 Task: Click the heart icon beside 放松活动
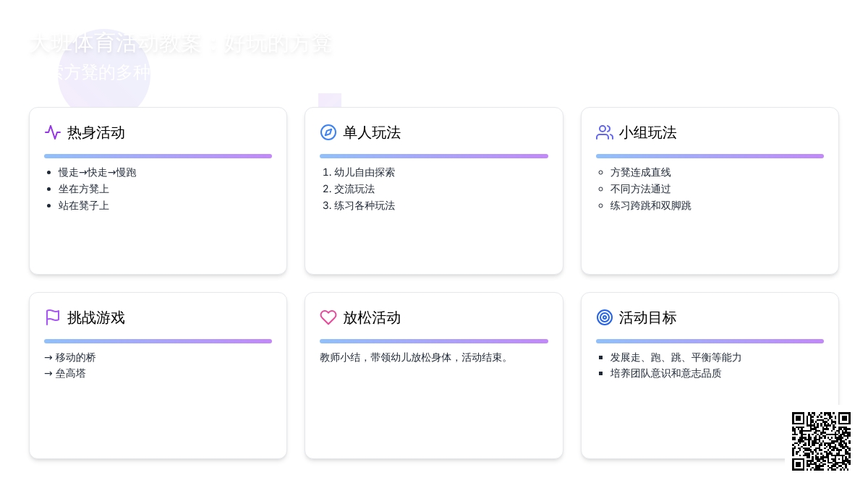(328, 317)
